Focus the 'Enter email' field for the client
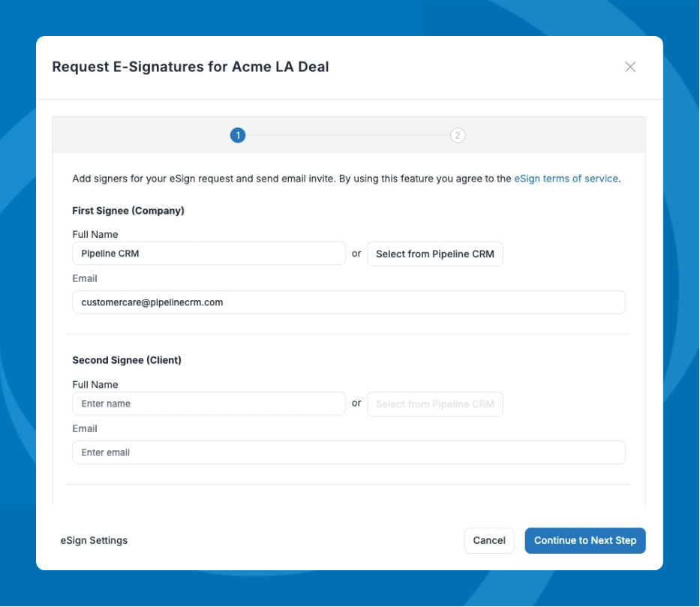700x607 pixels. click(x=349, y=452)
